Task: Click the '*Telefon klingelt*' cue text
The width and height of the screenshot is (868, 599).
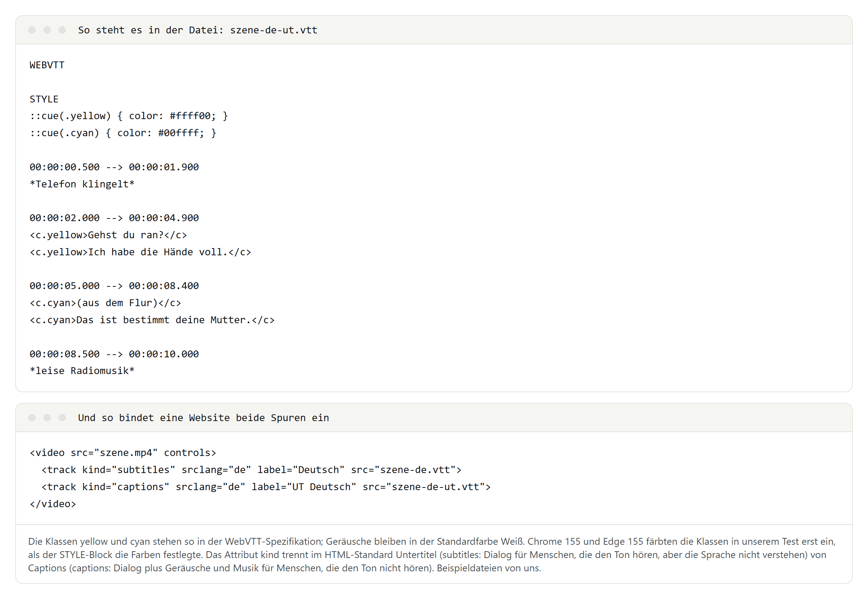Action: coord(82,184)
